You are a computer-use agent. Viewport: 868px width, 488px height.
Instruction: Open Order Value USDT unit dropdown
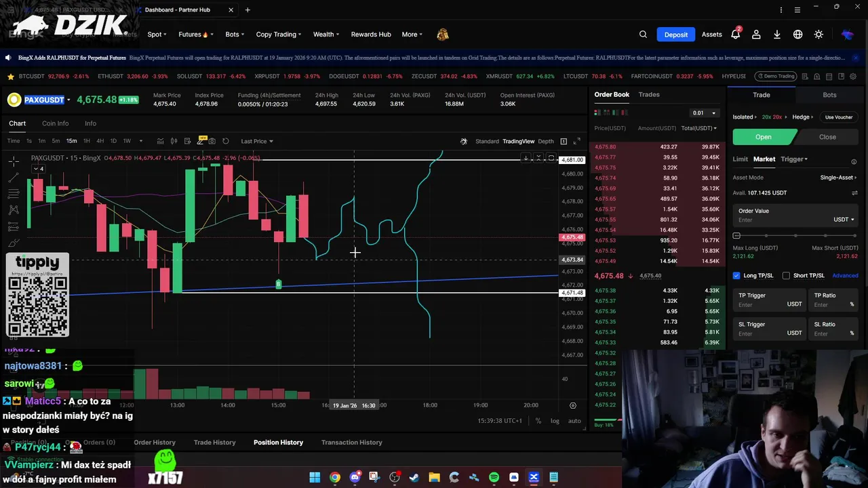point(844,220)
